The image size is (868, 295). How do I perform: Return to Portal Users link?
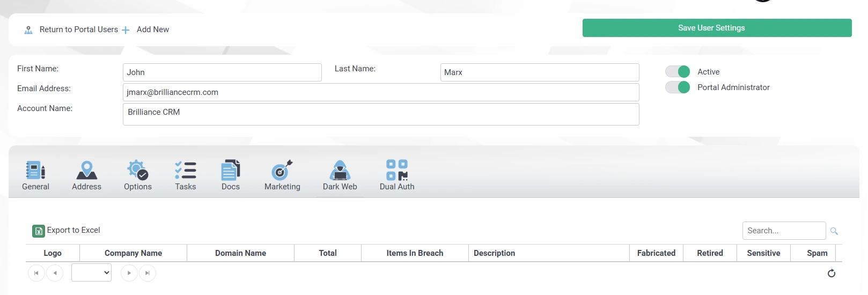[x=78, y=29]
